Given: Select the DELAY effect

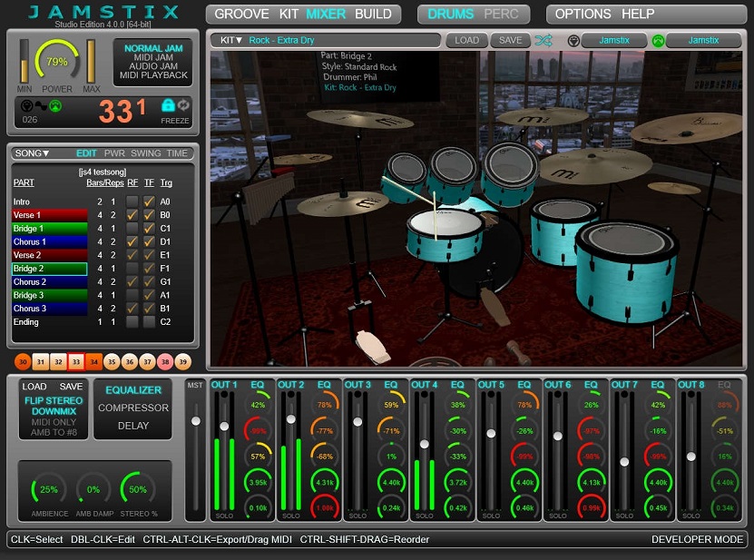Looking at the screenshot, I should point(133,426).
